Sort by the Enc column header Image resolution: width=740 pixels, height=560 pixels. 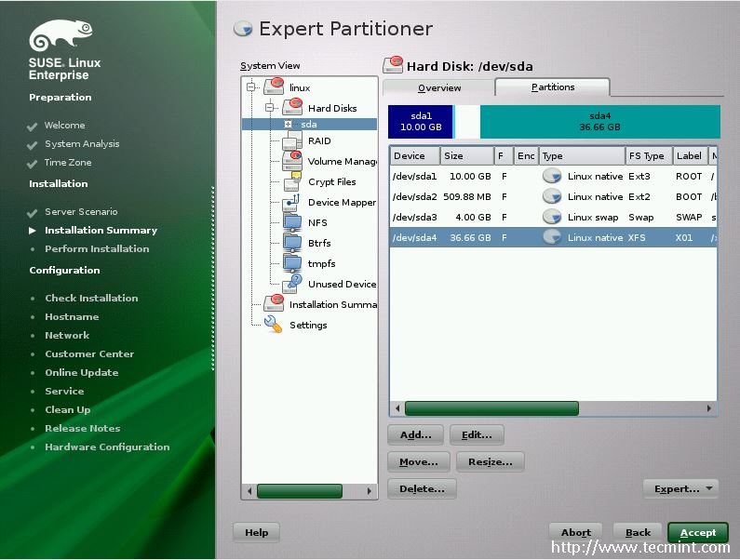(526, 155)
